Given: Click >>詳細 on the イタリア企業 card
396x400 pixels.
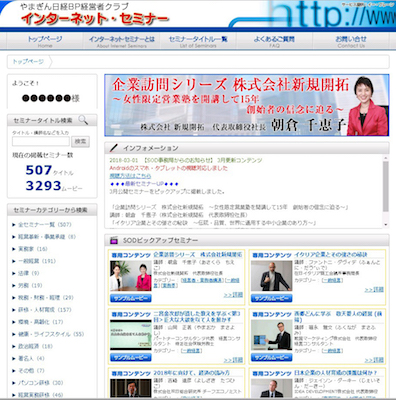Looking at the screenshot, I should (x=374, y=290).
